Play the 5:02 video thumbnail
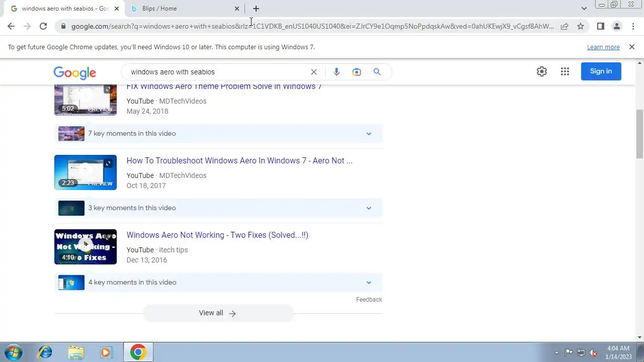The image size is (644, 362). click(x=86, y=100)
